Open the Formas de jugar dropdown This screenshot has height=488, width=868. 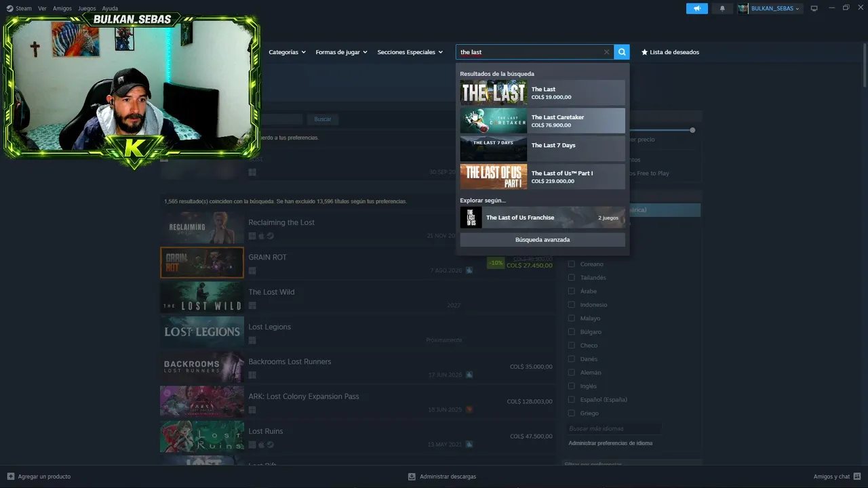[341, 52]
